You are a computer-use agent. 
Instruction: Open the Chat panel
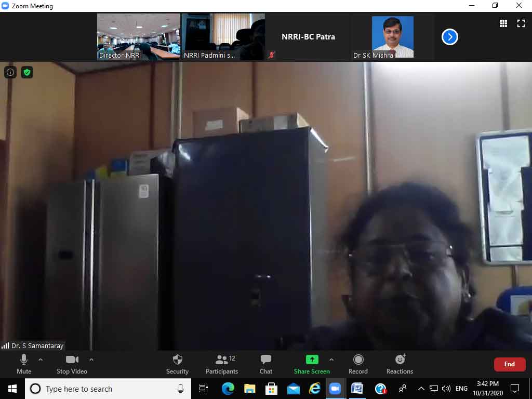[265, 364]
